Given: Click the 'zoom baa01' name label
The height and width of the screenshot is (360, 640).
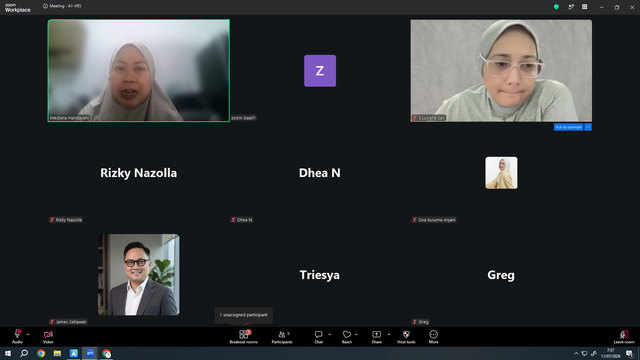Looking at the screenshot, I should (244, 118).
